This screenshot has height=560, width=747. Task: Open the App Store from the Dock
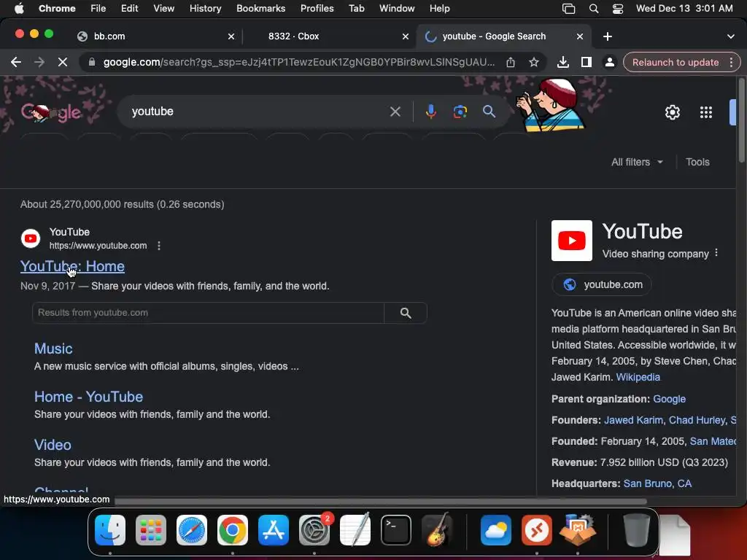[274, 530]
